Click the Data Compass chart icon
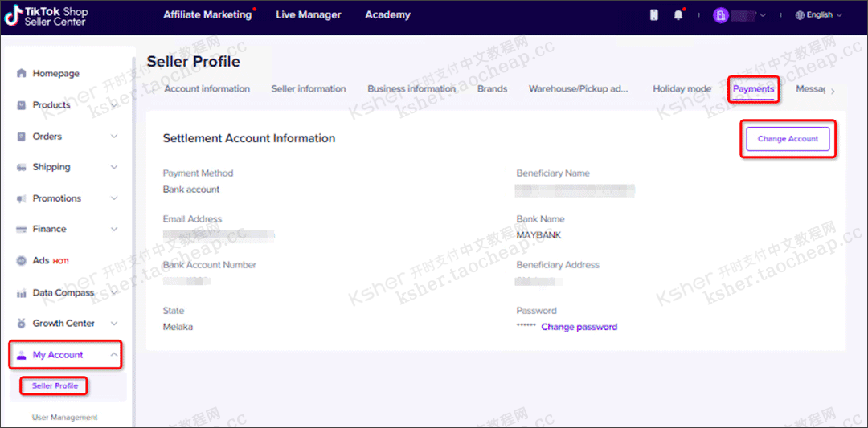The height and width of the screenshot is (428, 868). pyautogui.click(x=22, y=293)
